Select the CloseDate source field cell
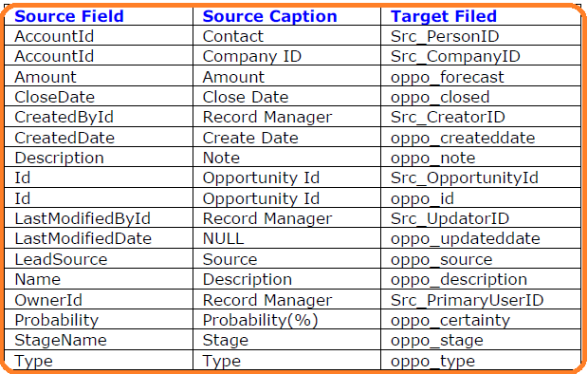The image size is (588, 374). point(99,97)
